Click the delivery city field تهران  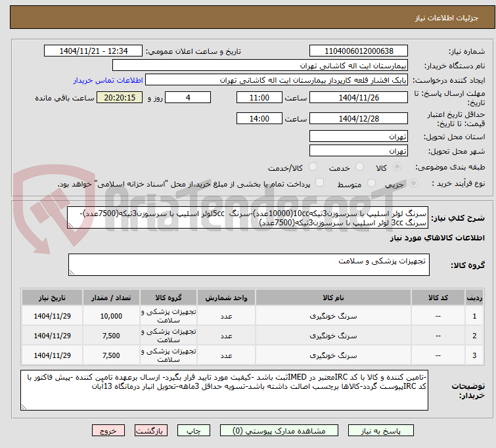point(359,150)
